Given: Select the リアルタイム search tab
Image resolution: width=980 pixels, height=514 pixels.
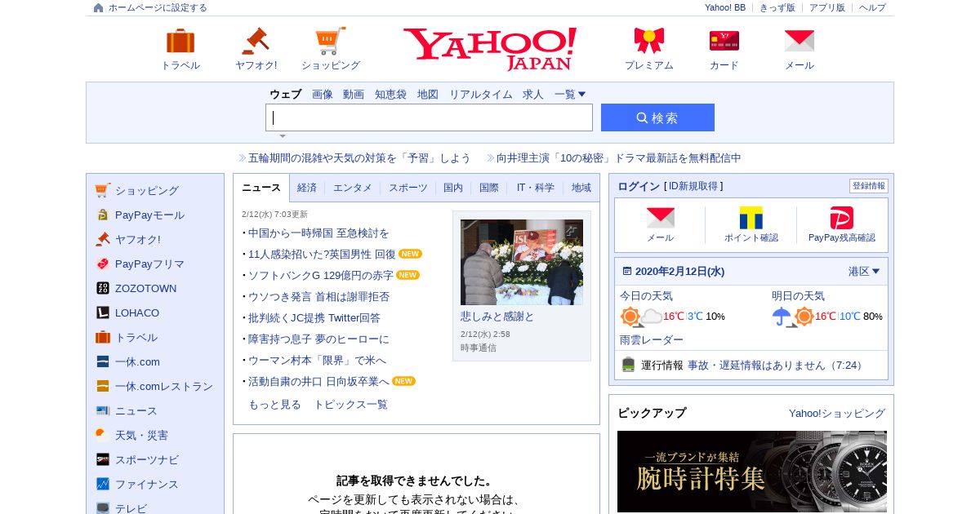Looking at the screenshot, I should point(481,94).
